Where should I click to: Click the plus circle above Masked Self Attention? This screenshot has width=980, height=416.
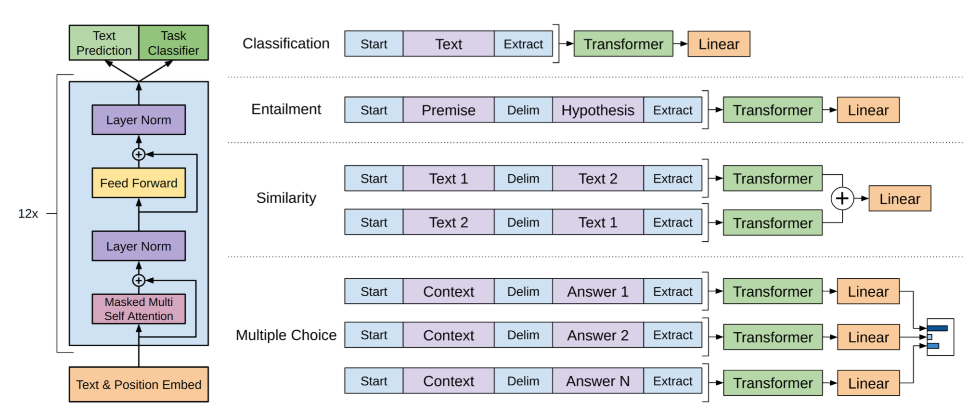pos(139,280)
